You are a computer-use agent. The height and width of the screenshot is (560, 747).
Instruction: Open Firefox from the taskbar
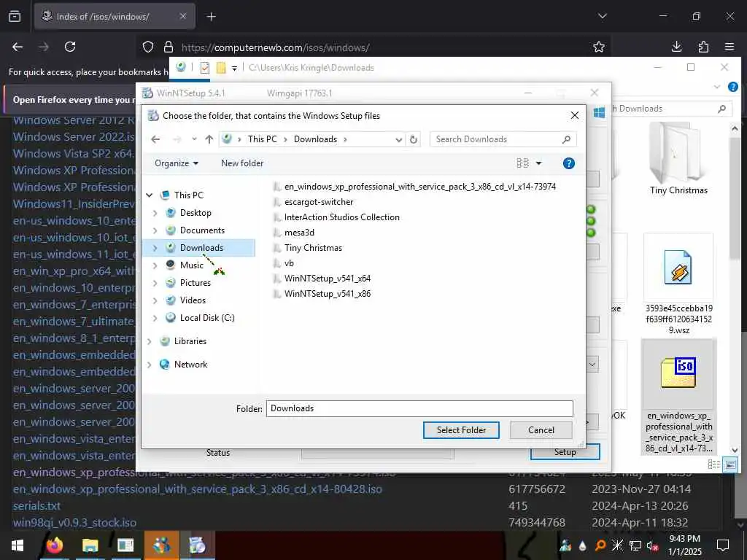coord(54,545)
